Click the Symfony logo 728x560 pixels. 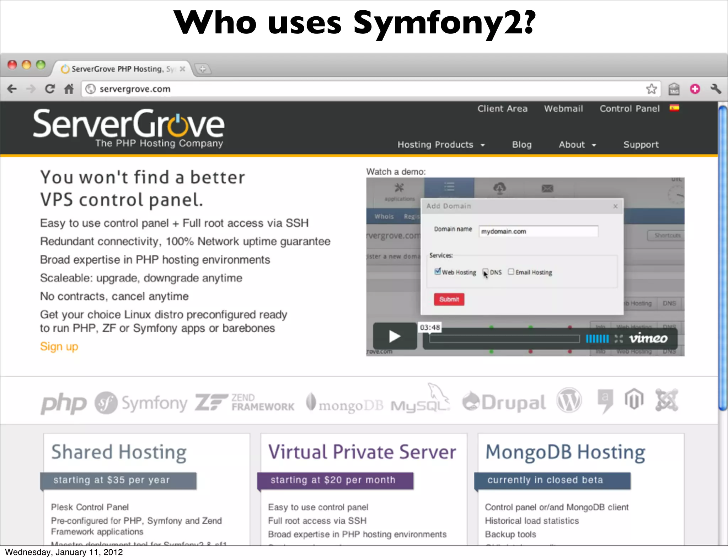point(141,403)
